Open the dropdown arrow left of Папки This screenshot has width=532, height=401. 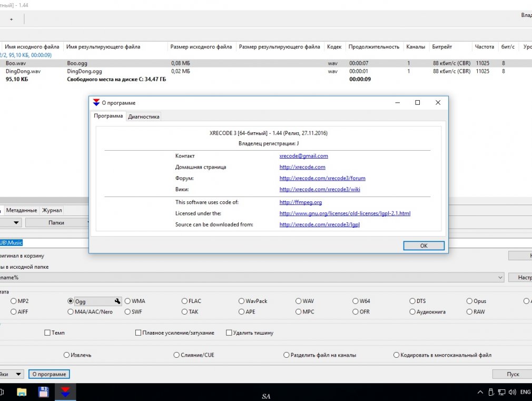click(x=16, y=223)
